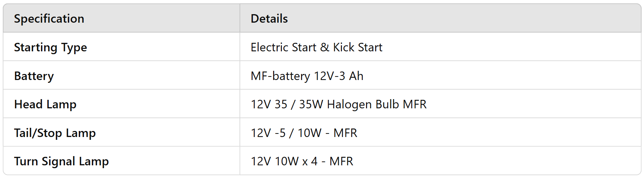Click the words 'Electric Start'

pos(283,47)
